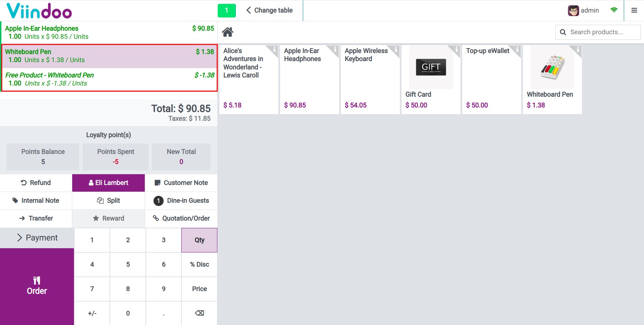Click the Total: $ 90.85 amount
The width and height of the screenshot is (644, 325).
click(181, 109)
